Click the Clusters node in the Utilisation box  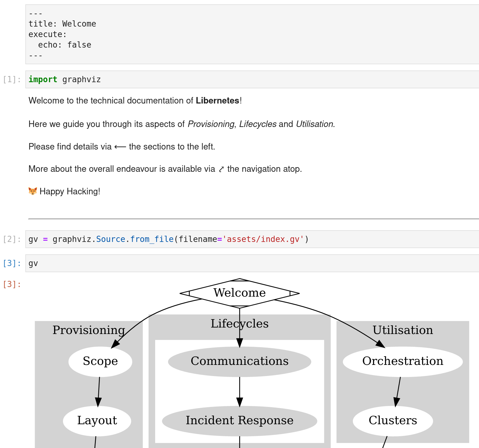[x=393, y=420]
